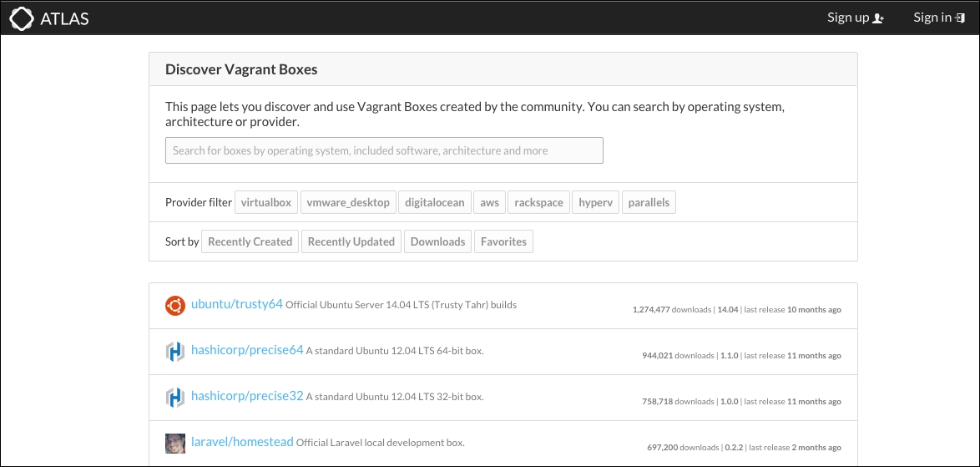The width and height of the screenshot is (980, 467).
Task: Click the Ubuntu logo for trusty64
Action: coord(175,306)
